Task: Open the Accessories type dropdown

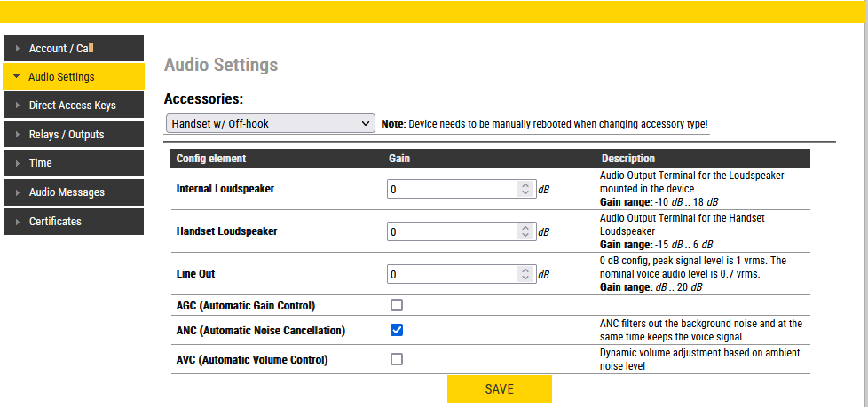Action: coord(270,124)
